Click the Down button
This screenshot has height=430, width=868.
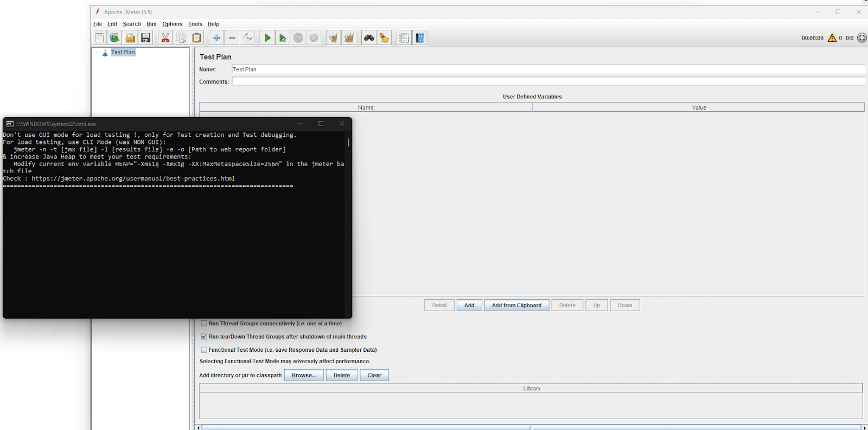[x=625, y=305]
